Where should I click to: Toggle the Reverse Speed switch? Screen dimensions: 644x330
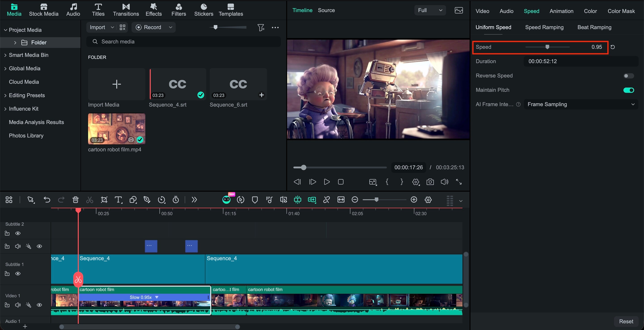click(x=628, y=76)
